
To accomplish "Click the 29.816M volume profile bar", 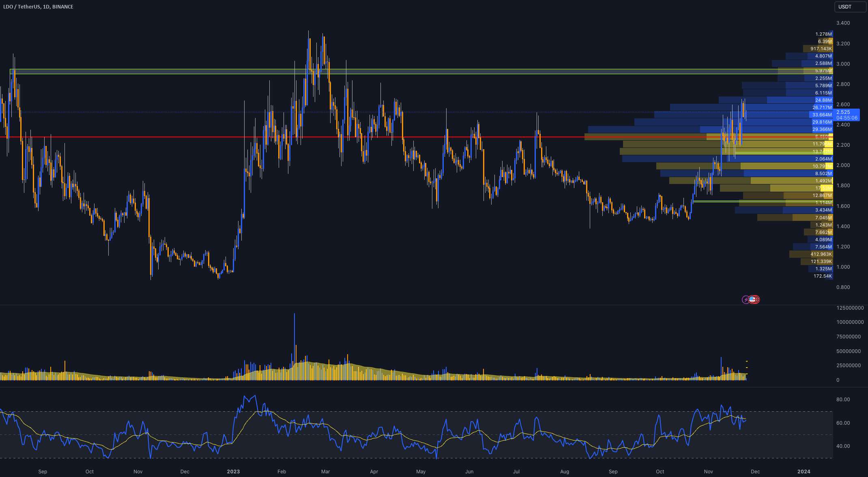I will coord(733,122).
